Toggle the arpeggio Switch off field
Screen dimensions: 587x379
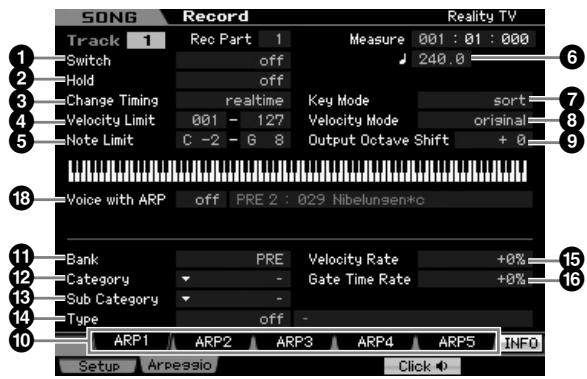[x=233, y=60]
